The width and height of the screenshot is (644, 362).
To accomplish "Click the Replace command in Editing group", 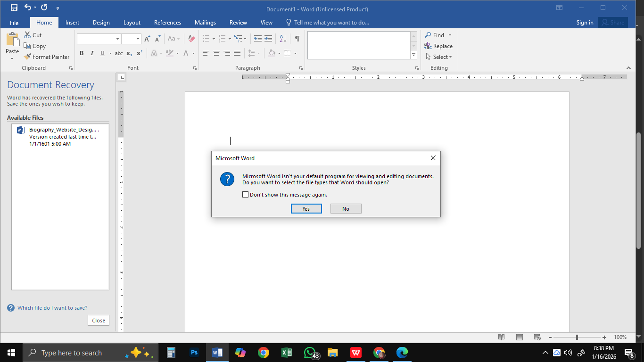I will [438, 46].
